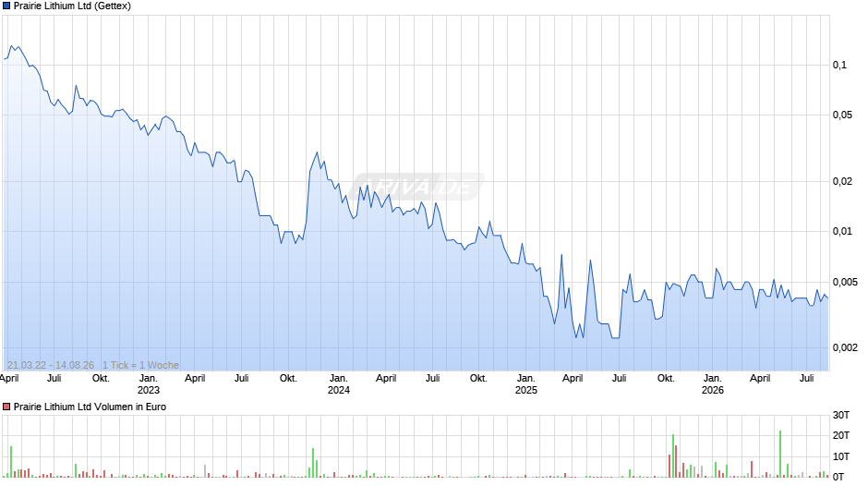Screen dimensions: 868x486
Task: Click the price axis label '0,01'
Action: 842,231
